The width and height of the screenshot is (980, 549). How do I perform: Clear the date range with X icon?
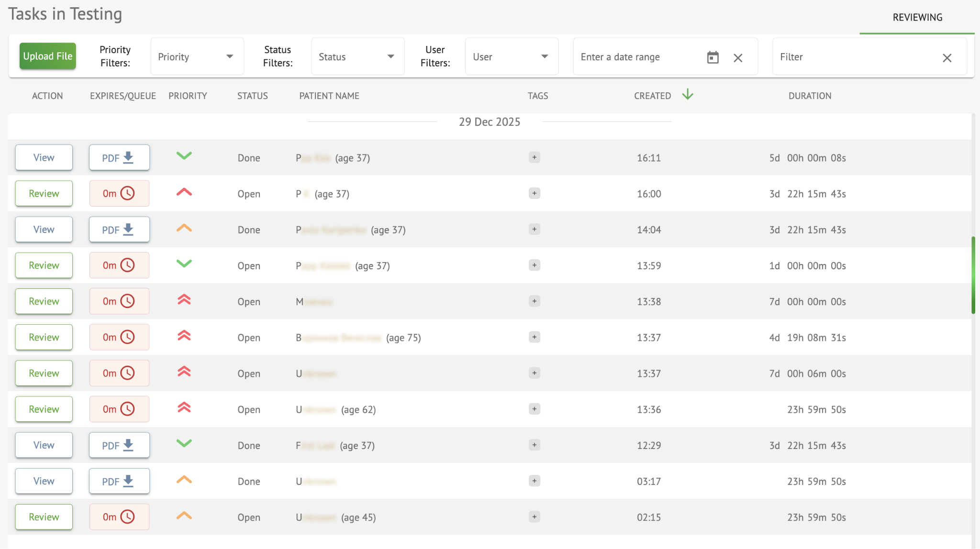pos(738,58)
